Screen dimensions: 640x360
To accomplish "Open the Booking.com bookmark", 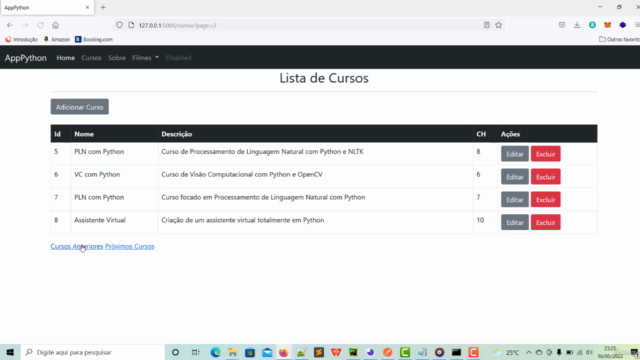I will click(94, 40).
